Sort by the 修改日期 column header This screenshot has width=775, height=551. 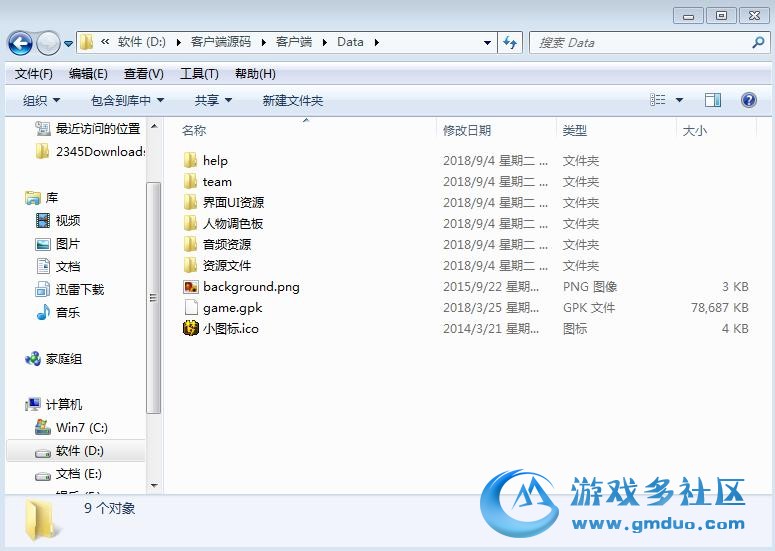click(467, 130)
